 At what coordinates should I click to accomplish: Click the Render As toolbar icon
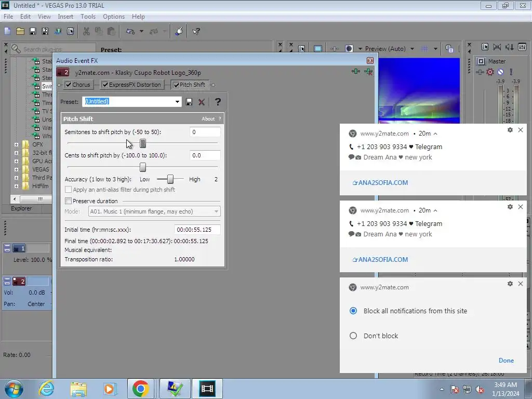[x=58, y=32]
